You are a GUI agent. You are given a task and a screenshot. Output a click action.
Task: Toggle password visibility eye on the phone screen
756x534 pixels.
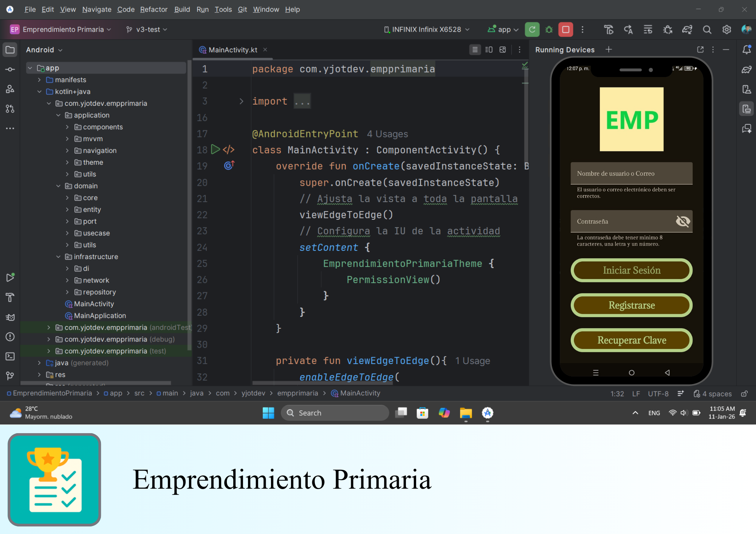[x=683, y=221]
